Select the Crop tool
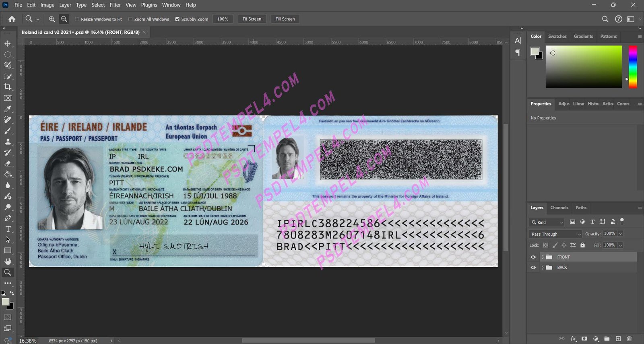 (8, 87)
